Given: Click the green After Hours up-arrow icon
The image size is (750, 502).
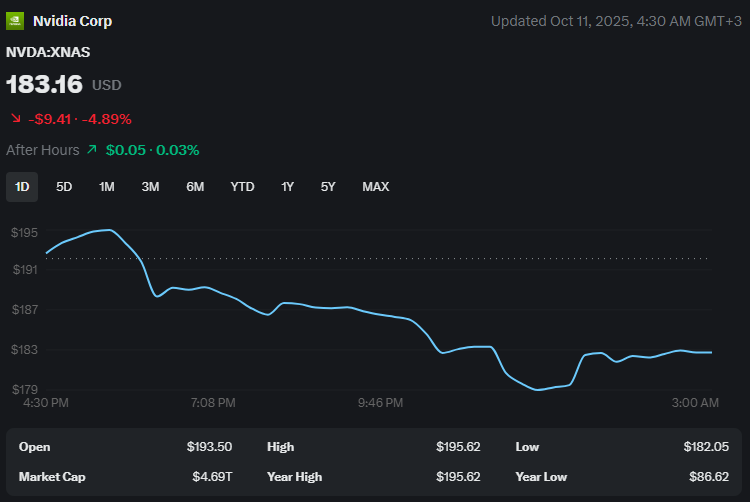Looking at the screenshot, I should [92, 150].
